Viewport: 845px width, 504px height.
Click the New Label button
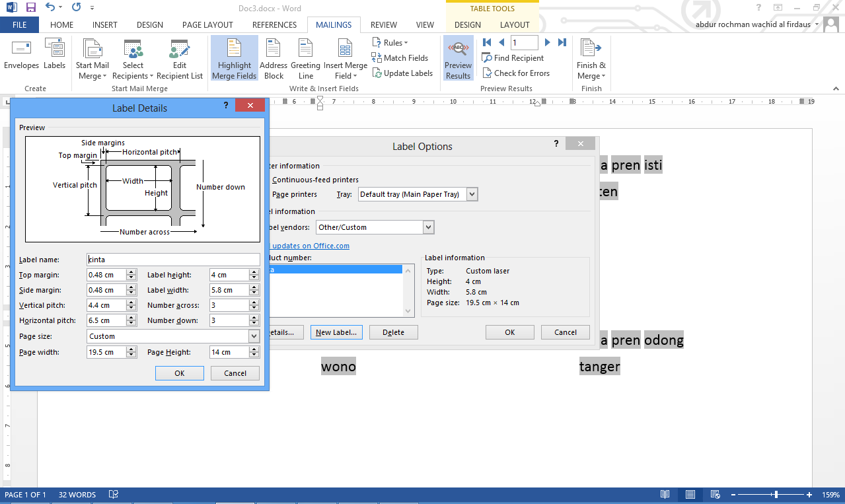point(336,332)
